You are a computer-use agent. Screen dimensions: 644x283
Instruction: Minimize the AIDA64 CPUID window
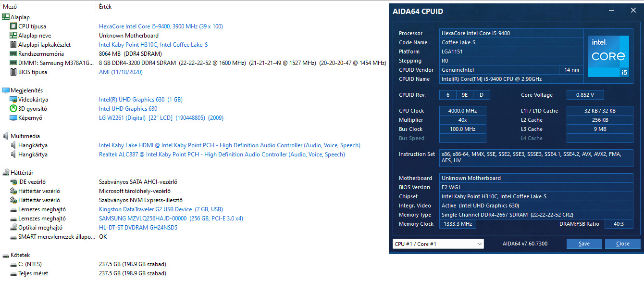611,11
